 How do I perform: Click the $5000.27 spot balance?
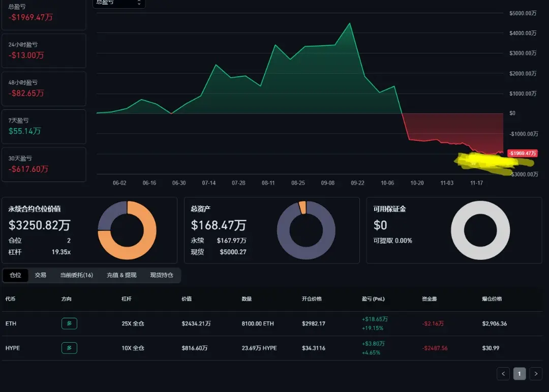pyautogui.click(x=233, y=252)
